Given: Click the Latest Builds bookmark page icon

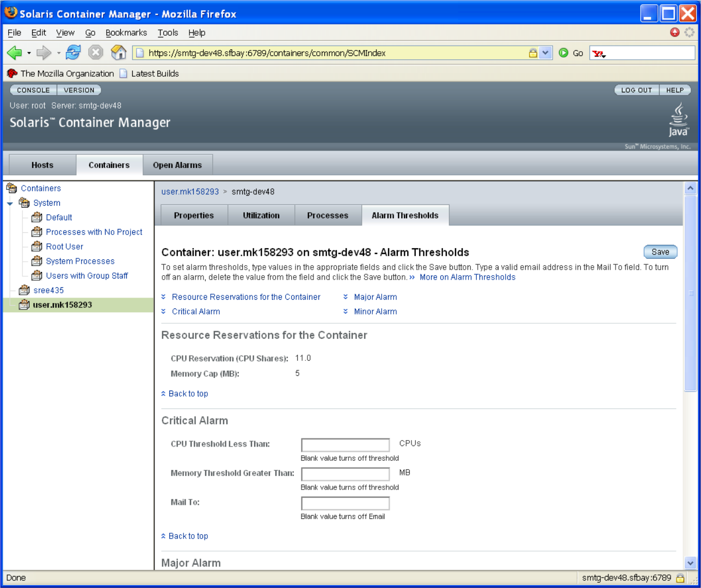Looking at the screenshot, I should [124, 73].
